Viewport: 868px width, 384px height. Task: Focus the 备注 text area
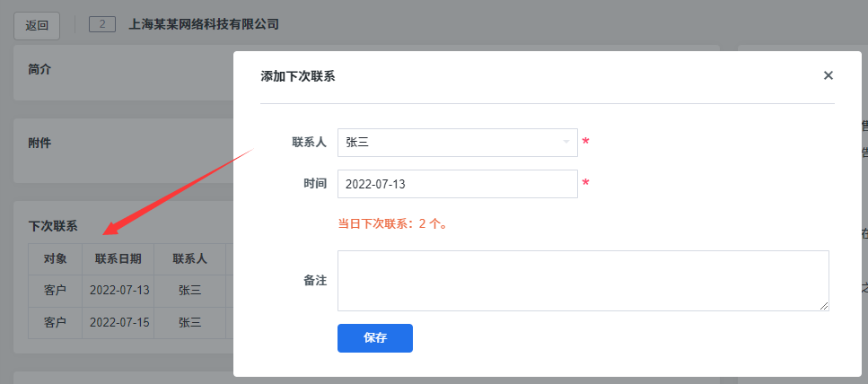[x=582, y=281]
